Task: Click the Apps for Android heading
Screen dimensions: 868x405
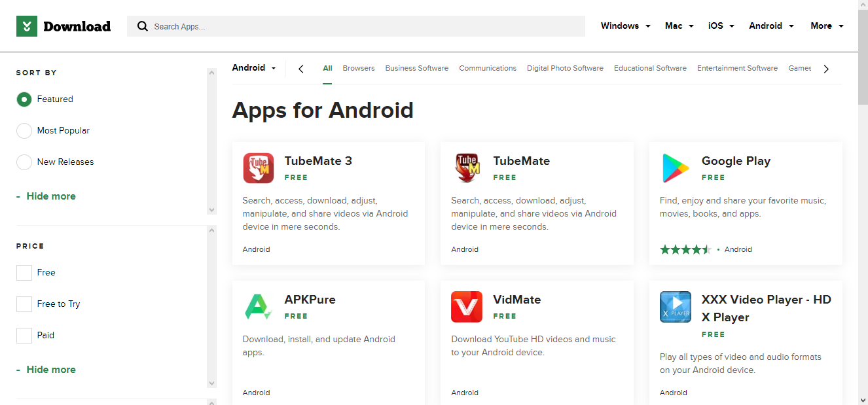Action: 323,109
